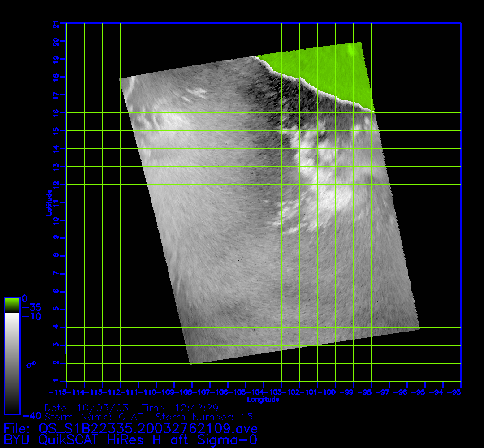Viewport: 484px width, 448px height.
Task: Click the latitude 21 tick label
Action: coord(56,25)
